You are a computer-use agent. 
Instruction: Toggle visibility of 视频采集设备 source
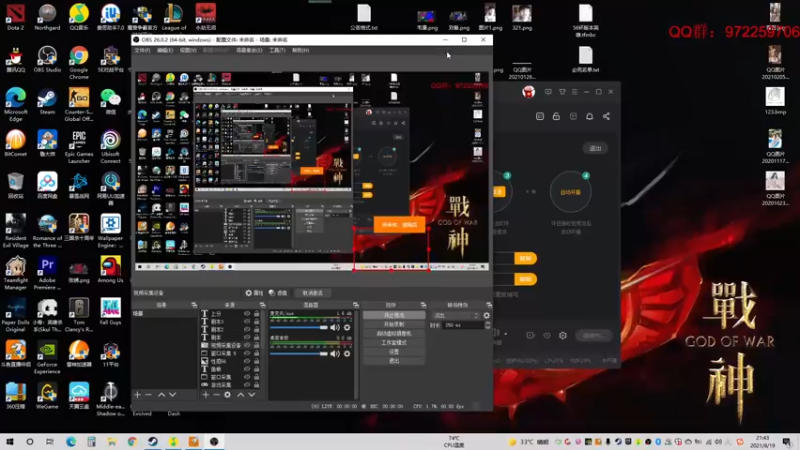coord(247,345)
